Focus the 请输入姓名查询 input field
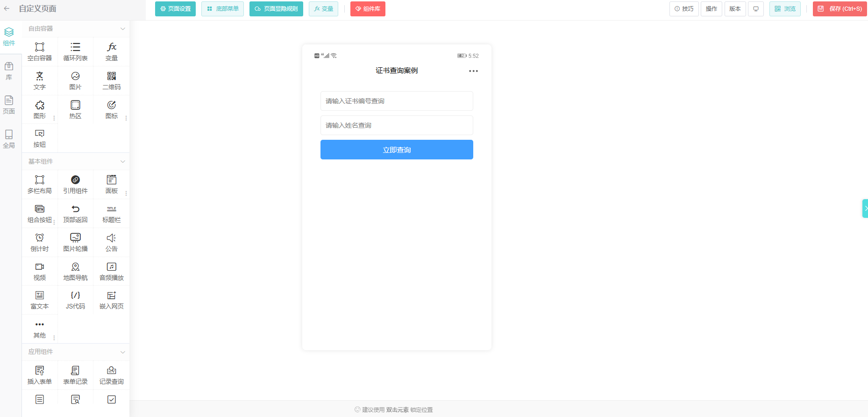Screen dimensions: 868x417 point(397,125)
